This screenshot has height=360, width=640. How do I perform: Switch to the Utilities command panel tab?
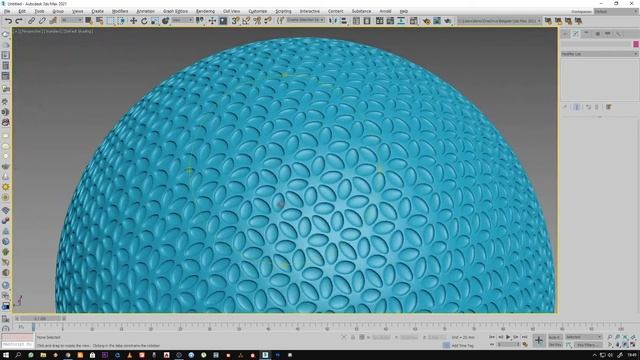tap(619, 34)
